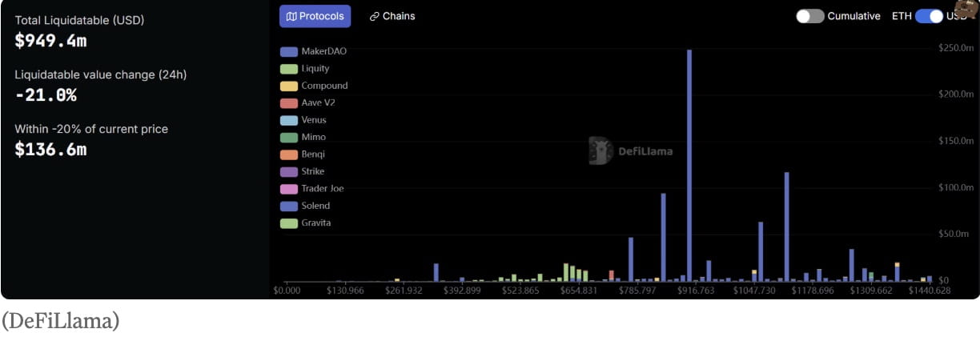980x357 pixels.
Task: Click the (DeFiLlama) caption text
Action: click(x=60, y=321)
